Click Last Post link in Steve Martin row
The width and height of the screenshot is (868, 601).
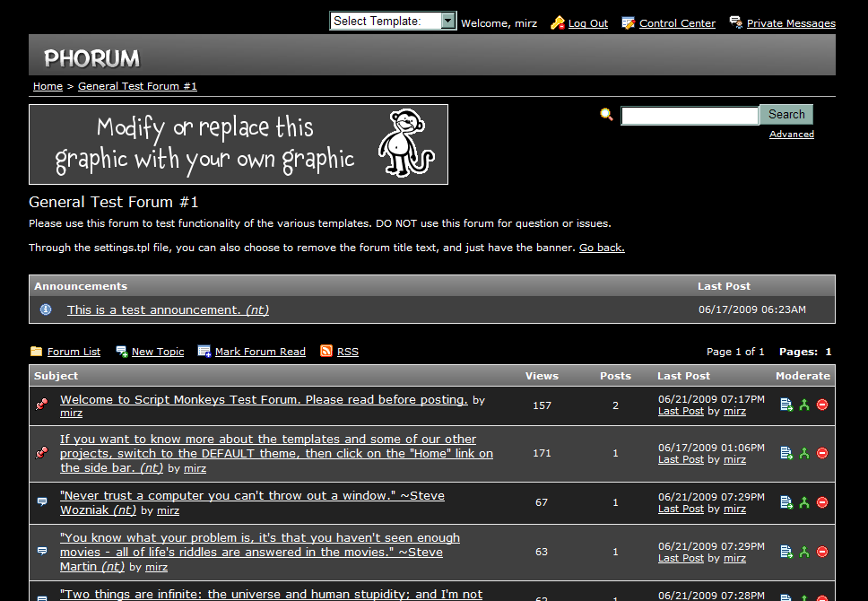[x=681, y=558]
